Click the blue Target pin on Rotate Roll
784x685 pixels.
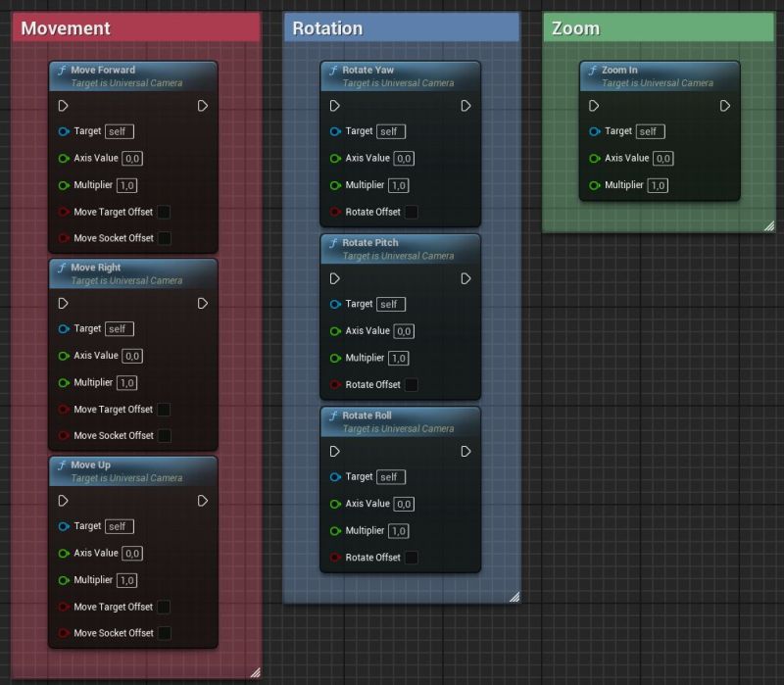click(x=334, y=477)
